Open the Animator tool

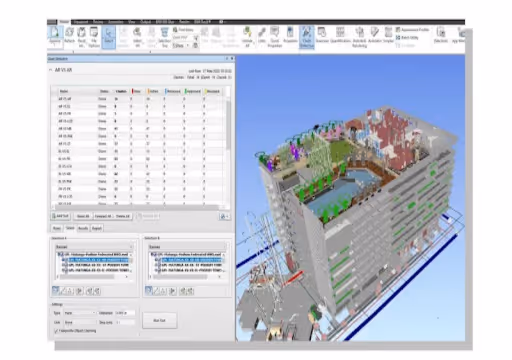(375, 35)
